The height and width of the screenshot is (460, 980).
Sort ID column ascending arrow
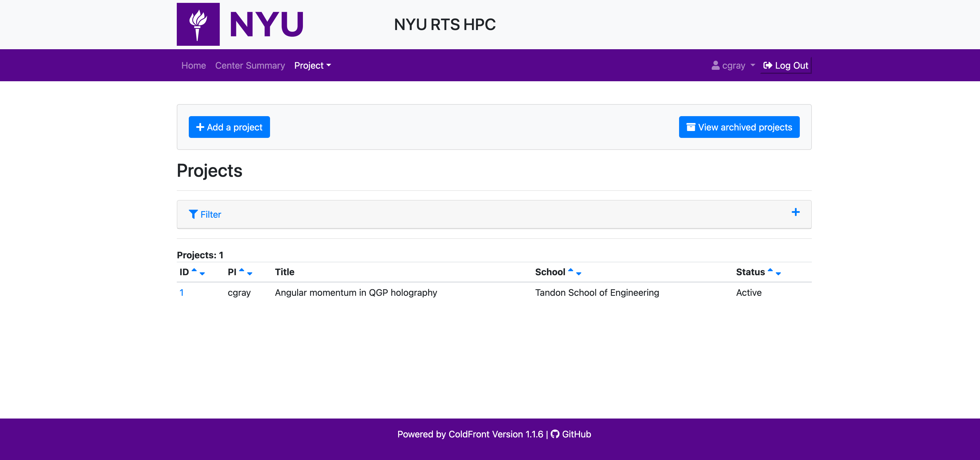(194, 270)
